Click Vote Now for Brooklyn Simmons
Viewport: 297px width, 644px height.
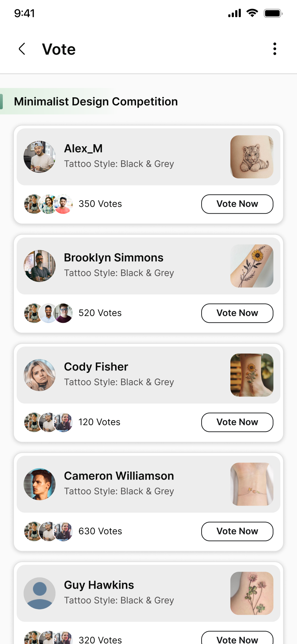pyautogui.click(x=237, y=313)
